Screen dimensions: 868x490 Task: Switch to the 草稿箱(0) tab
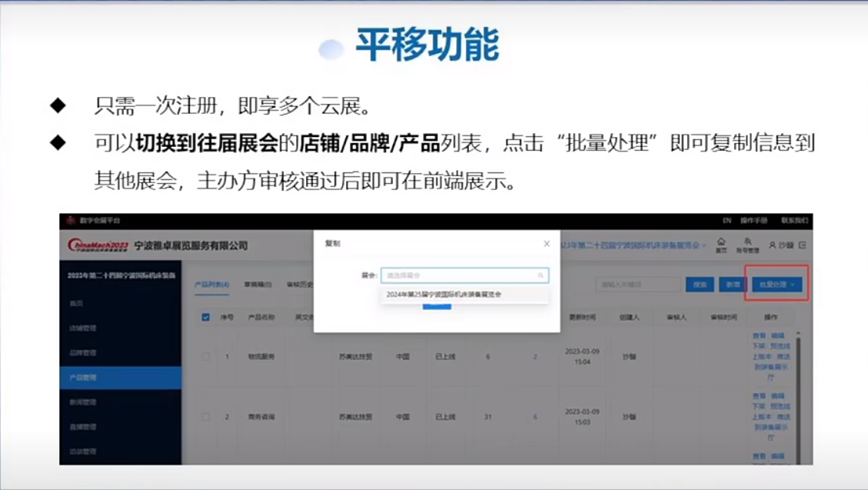[x=258, y=284]
